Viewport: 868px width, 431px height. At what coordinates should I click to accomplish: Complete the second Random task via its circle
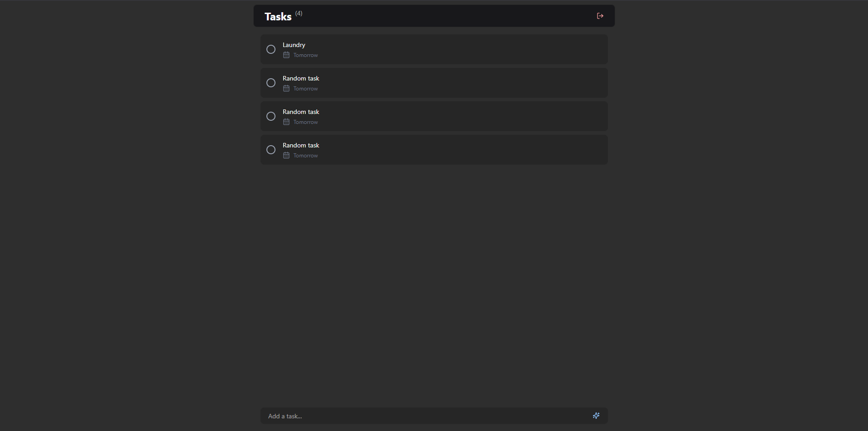click(x=271, y=116)
